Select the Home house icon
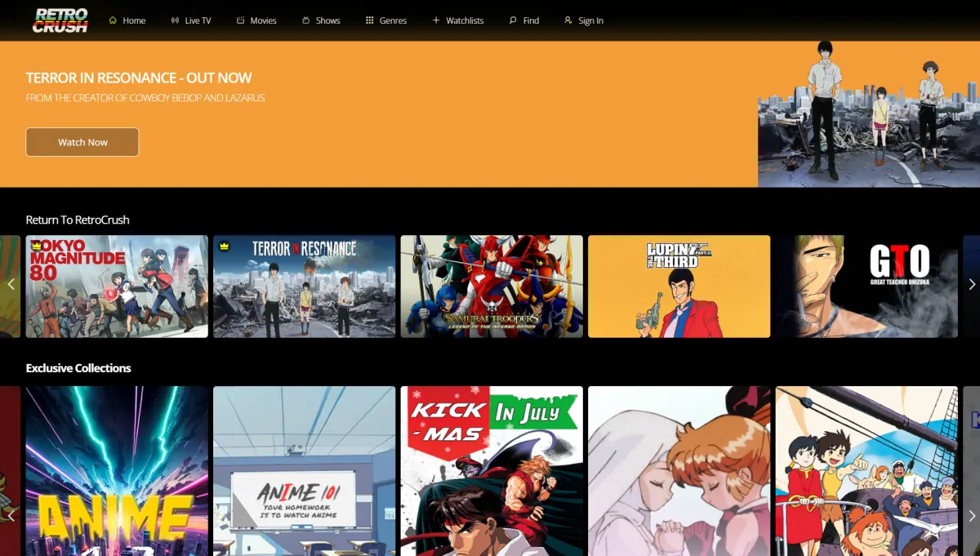This screenshot has height=556, width=980. coord(111,20)
